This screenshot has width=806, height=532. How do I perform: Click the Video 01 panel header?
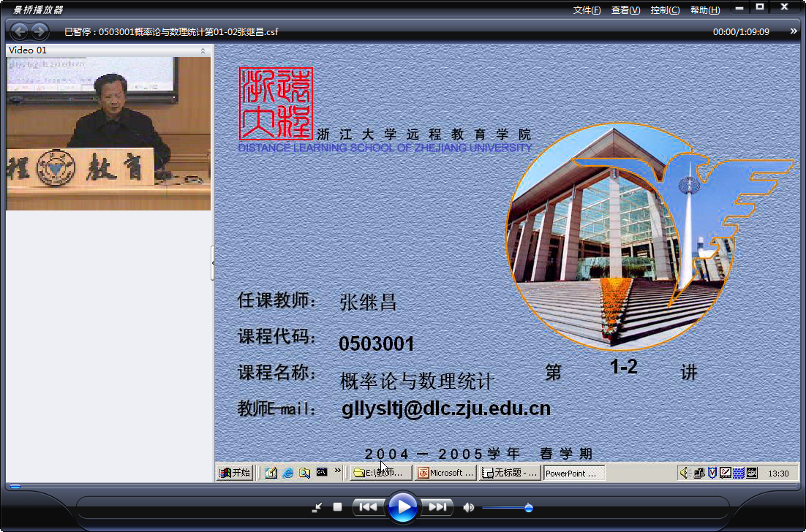click(x=108, y=50)
